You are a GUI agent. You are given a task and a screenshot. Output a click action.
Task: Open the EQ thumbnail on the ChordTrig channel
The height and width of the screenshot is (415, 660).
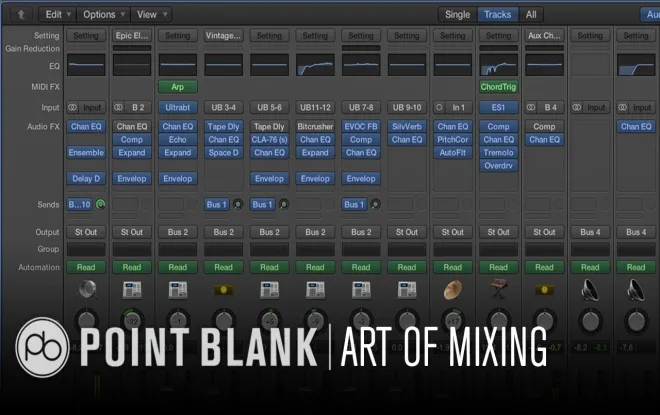(x=499, y=65)
